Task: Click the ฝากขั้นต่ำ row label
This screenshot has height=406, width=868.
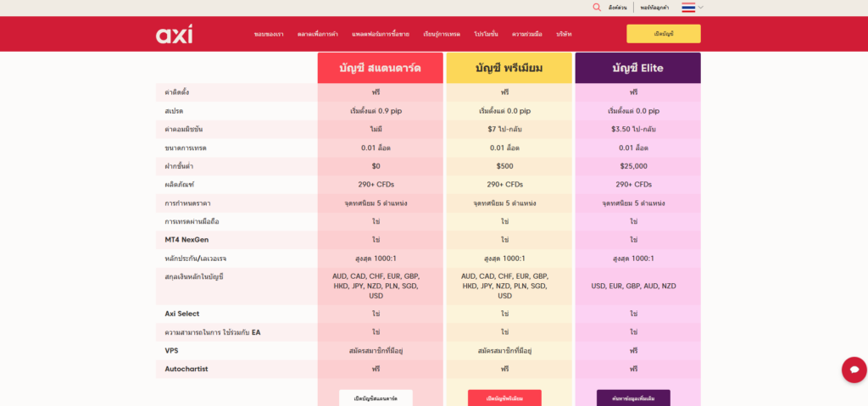Action: (x=179, y=166)
